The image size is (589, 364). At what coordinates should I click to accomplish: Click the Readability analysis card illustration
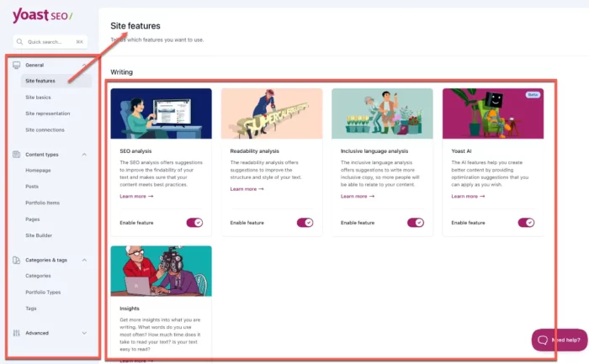pos(272,113)
